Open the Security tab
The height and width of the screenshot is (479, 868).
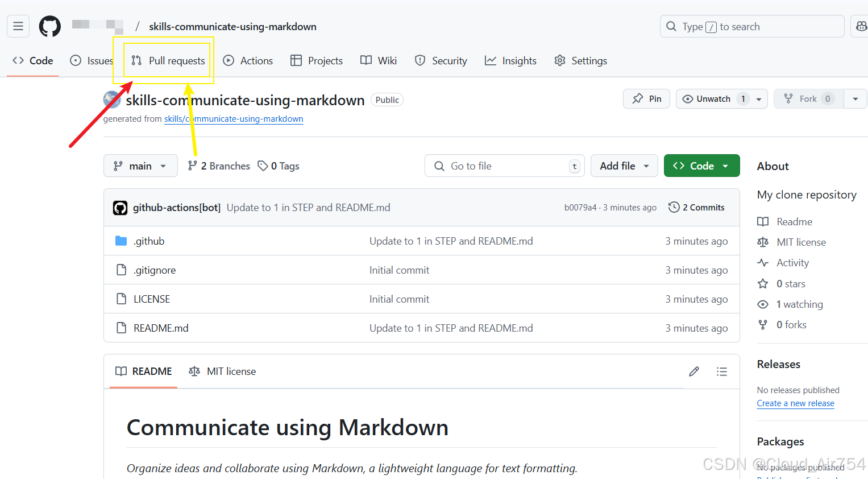coord(441,60)
